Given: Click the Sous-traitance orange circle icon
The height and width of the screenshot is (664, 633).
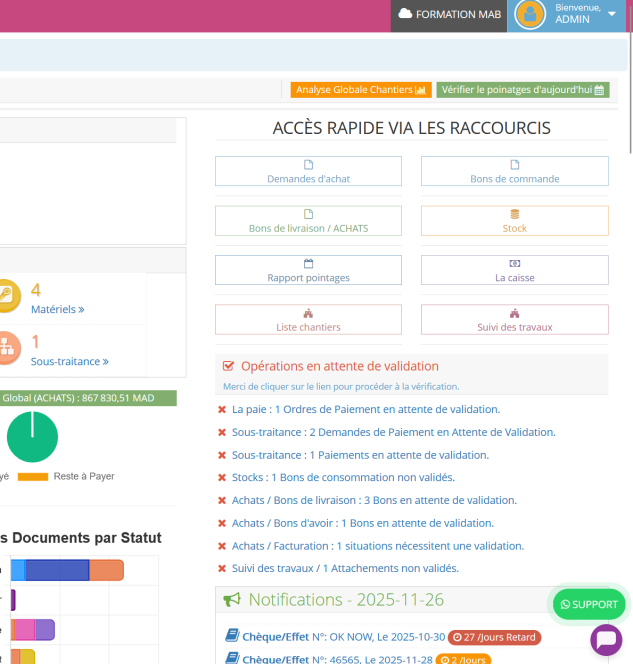Looking at the screenshot, I should click(5, 347).
